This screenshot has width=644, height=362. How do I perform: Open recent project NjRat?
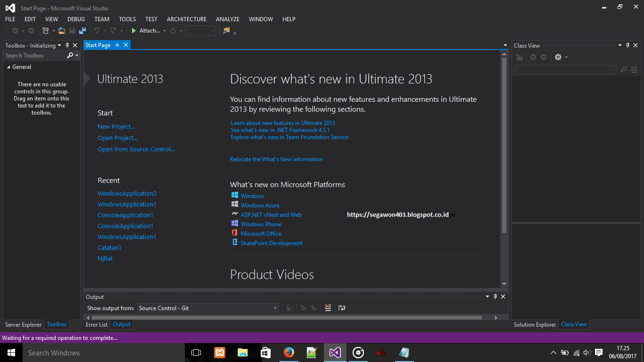[105, 258]
